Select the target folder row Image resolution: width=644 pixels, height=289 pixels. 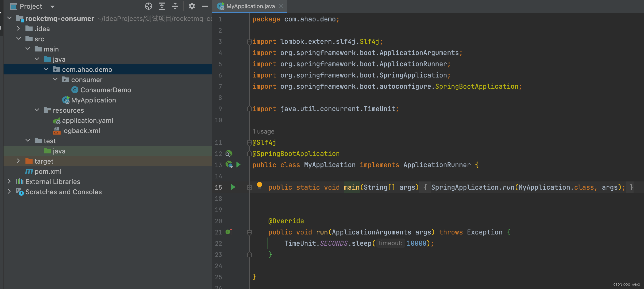pyautogui.click(x=108, y=161)
